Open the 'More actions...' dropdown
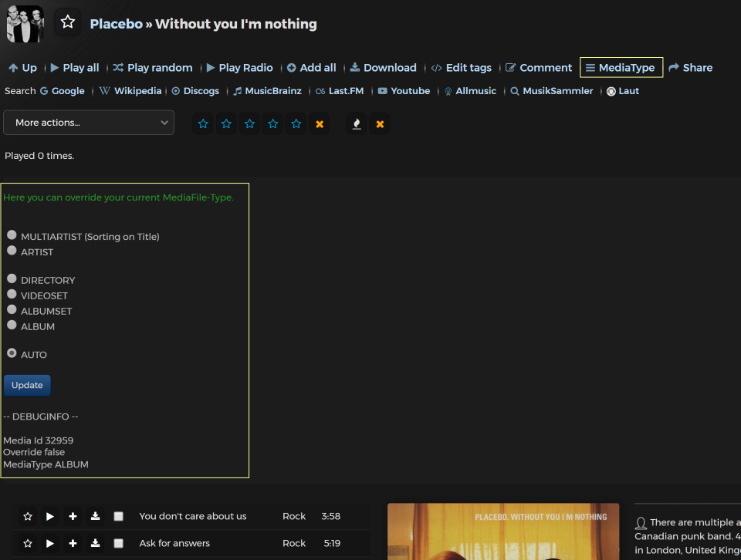The height and width of the screenshot is (560, 741). click(x=89, y=123)
